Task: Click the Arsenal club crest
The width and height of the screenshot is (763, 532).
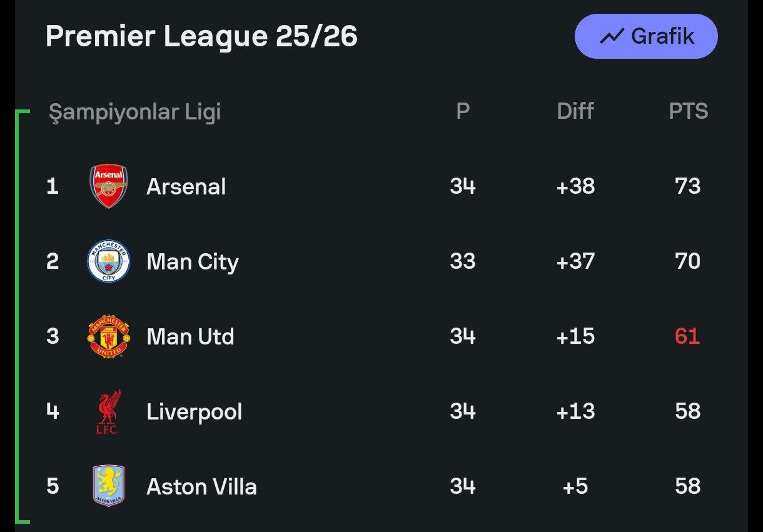Action: (x=109, y=186)
